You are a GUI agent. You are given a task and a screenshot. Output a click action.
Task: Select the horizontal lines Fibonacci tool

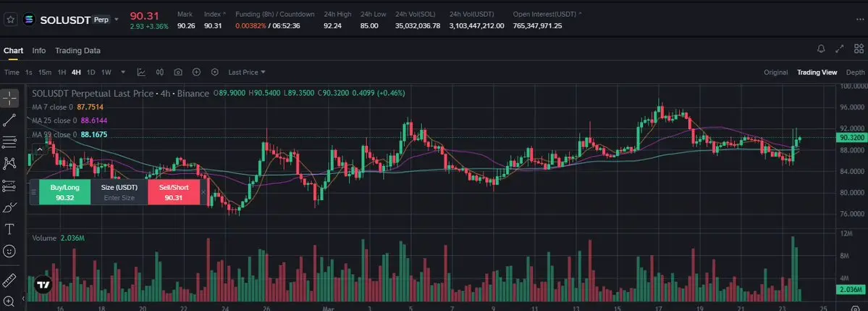[x=9, y=141]
